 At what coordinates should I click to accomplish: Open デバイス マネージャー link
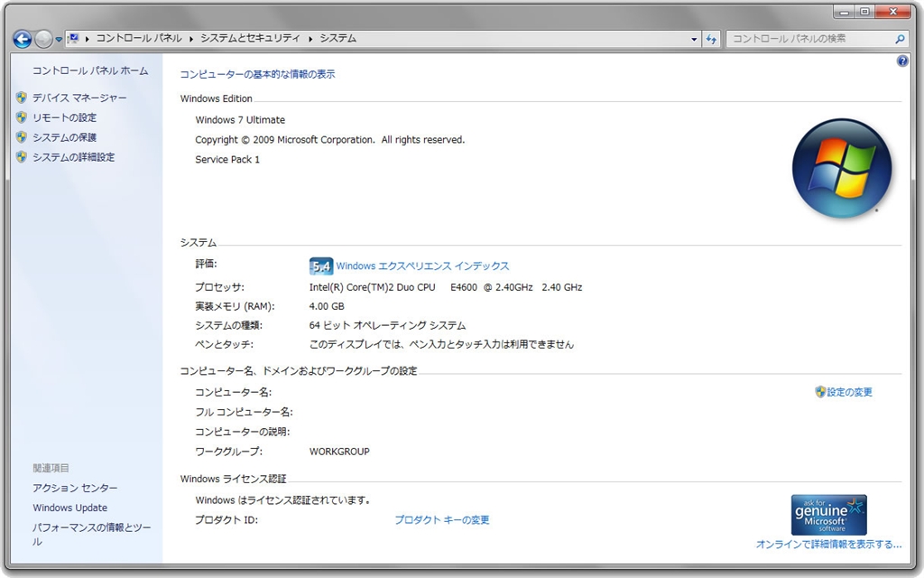pos(79,98)
